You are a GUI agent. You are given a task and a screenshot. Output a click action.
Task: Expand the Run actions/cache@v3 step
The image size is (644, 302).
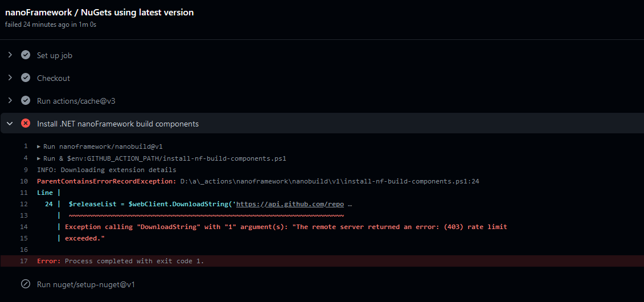pyautogui.click(x=10, y=101)
